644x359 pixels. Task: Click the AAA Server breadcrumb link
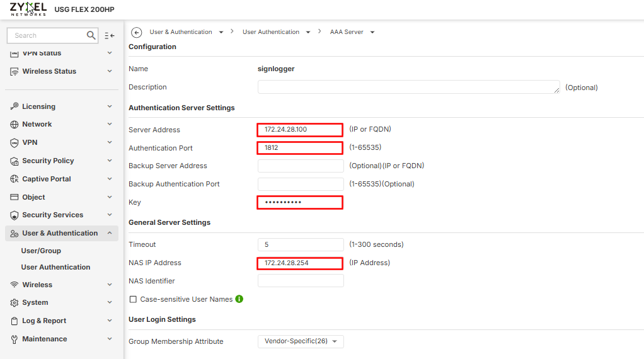click(347, 32)
